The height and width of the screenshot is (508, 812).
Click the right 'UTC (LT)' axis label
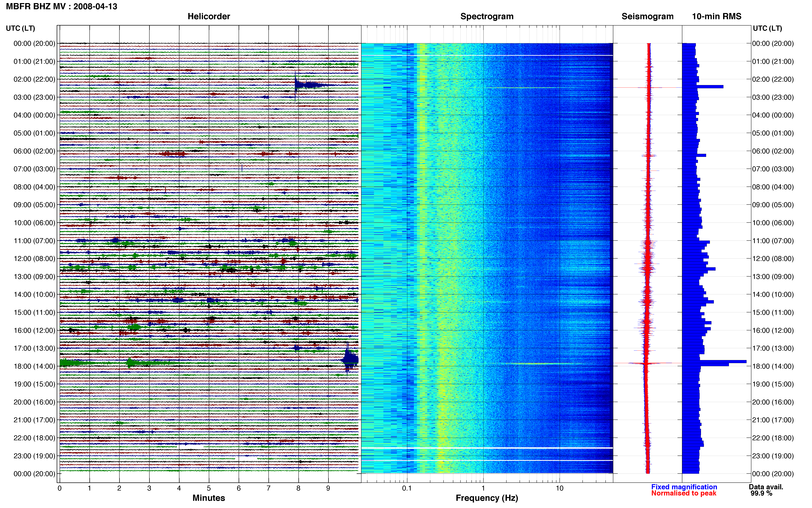pos(767,28)
